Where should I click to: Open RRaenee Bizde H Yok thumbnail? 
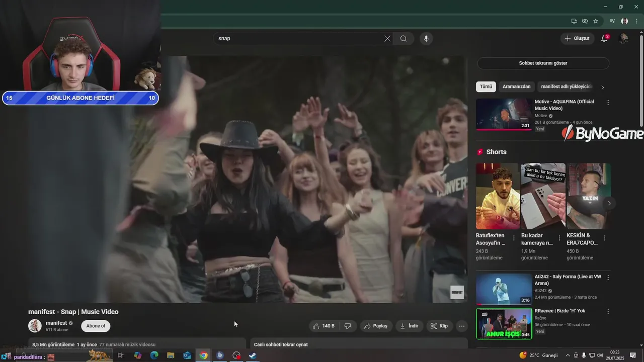(504, 324)
